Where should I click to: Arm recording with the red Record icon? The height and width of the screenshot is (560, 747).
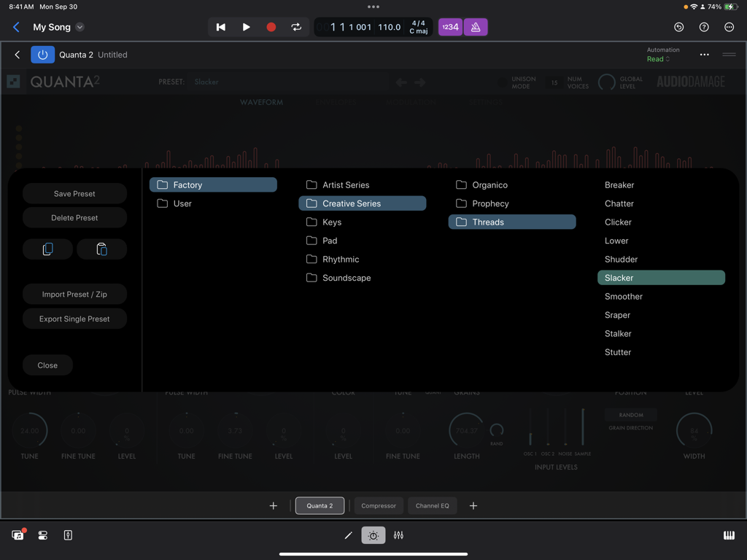coord(271,26)
